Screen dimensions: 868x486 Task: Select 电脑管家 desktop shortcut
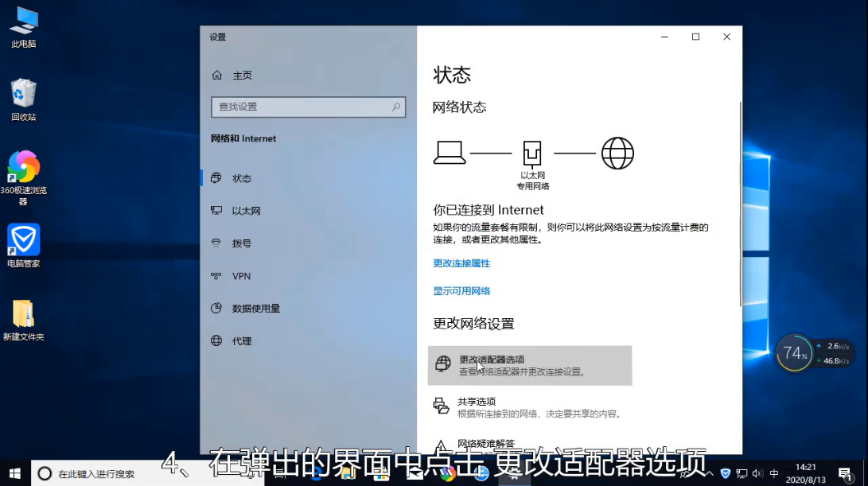pos(24,246)
